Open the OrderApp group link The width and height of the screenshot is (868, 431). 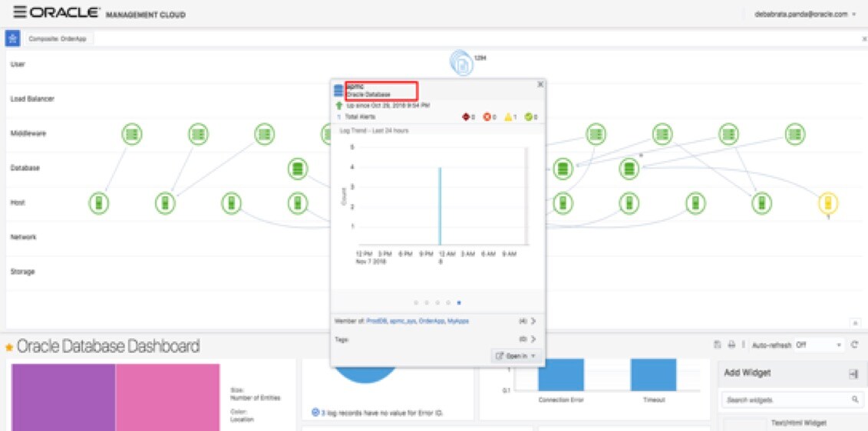click(x=432, y=321)
